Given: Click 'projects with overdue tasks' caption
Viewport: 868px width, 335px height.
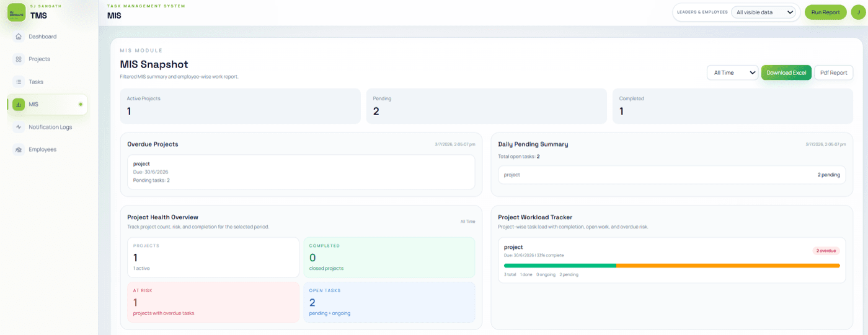Looking at the screenshot, I should tap(164, 313).
